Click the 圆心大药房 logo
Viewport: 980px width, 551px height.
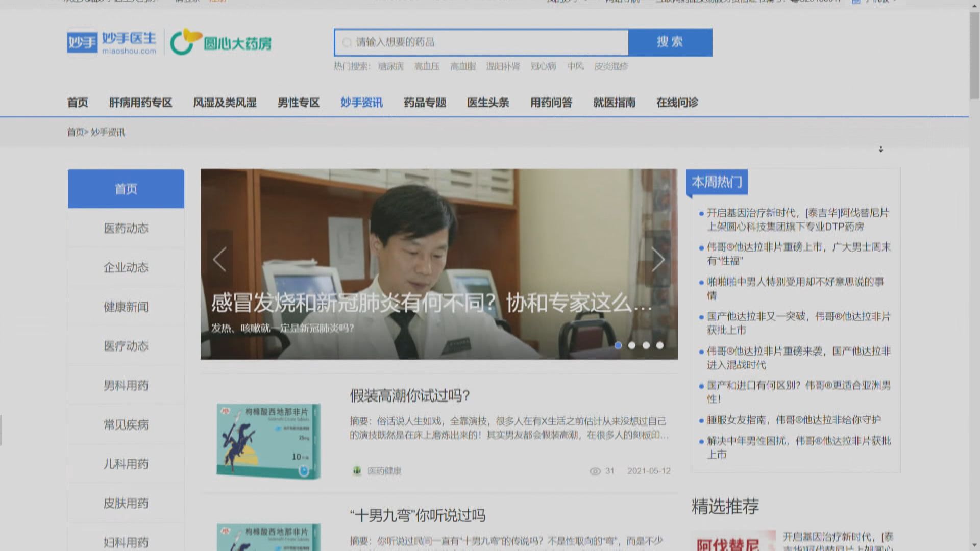[x=220, y=42]
